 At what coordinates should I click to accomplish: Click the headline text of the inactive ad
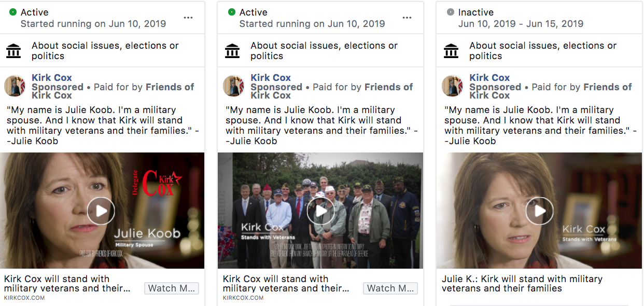[x=522, y=283]
